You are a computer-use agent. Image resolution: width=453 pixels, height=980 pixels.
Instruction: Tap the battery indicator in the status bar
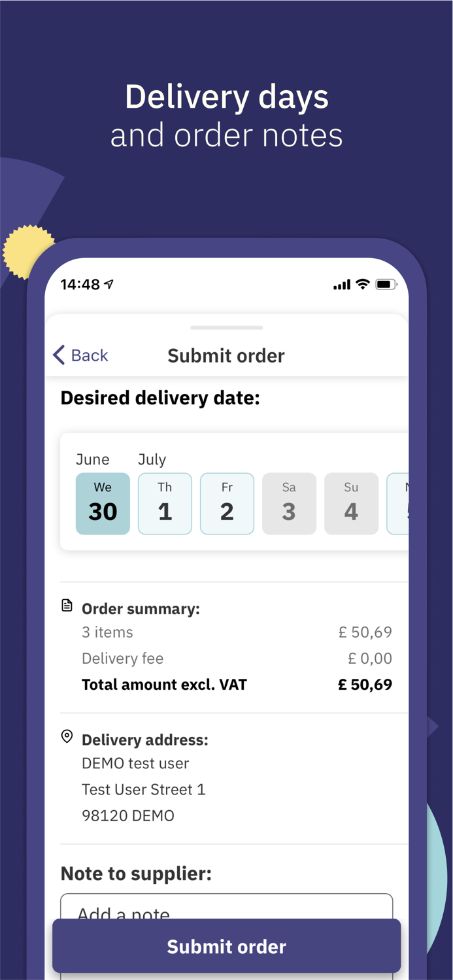pyautogui.click(x=386, y=284)
